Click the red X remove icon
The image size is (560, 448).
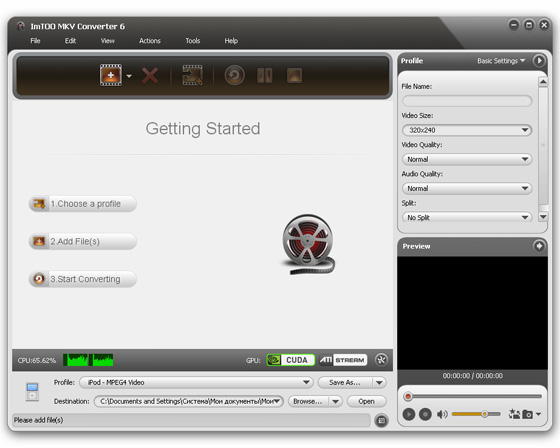tap(150, 75)
